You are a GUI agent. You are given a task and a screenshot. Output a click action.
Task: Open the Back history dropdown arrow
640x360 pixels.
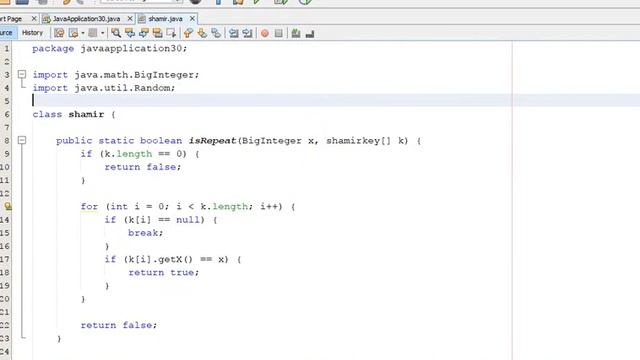pyautogui.click(x=83, y=33)
